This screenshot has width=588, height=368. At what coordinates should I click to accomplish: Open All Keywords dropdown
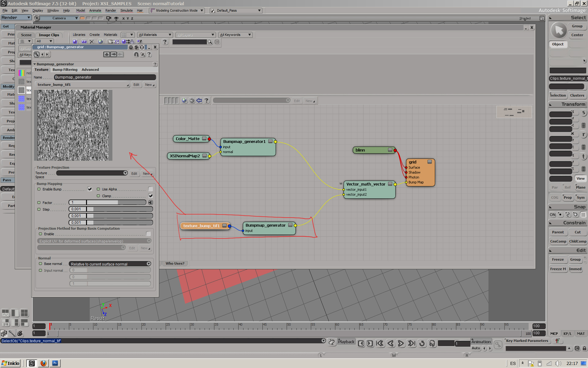click(x=236, y=35)
